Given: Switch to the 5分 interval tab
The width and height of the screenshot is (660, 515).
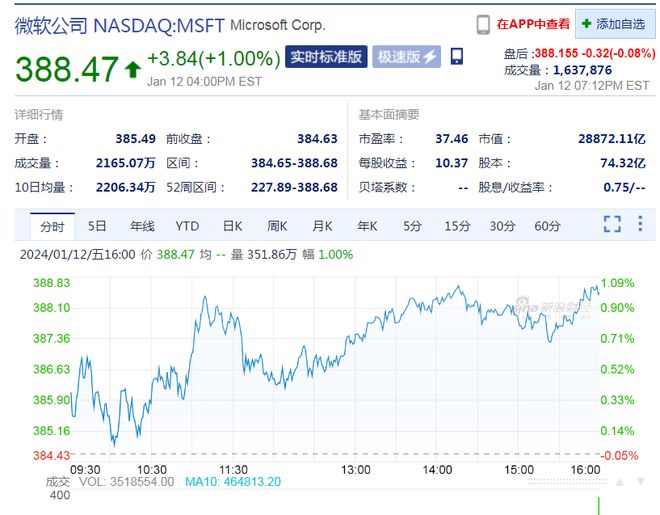Looking at the screenshot, I should pos(412,226).
